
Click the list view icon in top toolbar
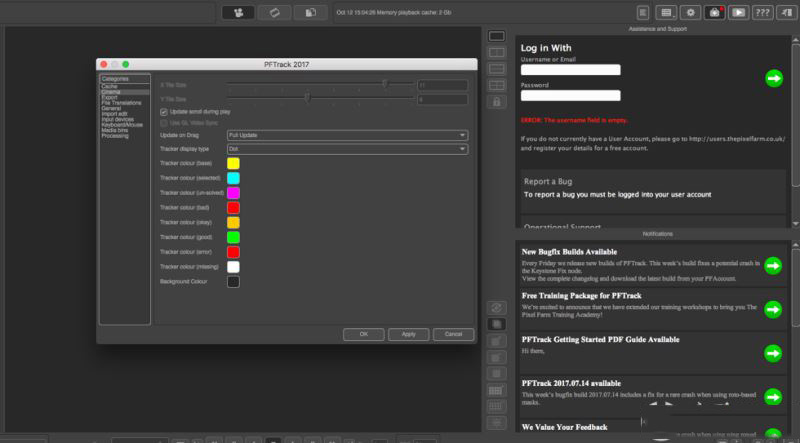(666, 12)
